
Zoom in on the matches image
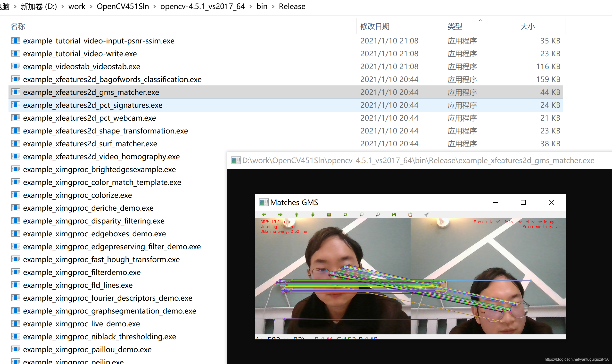362,215
